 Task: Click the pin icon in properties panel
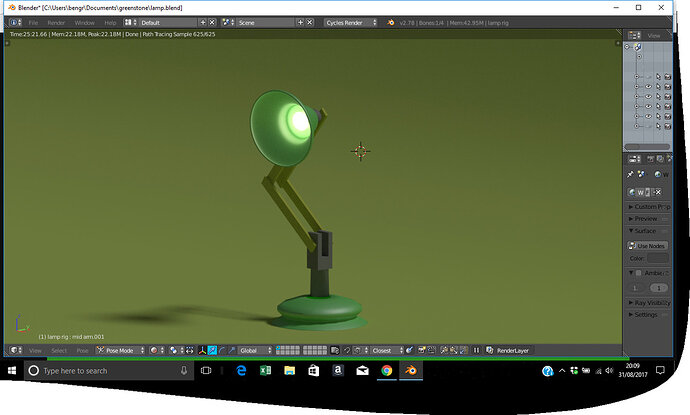click(630, 174)
